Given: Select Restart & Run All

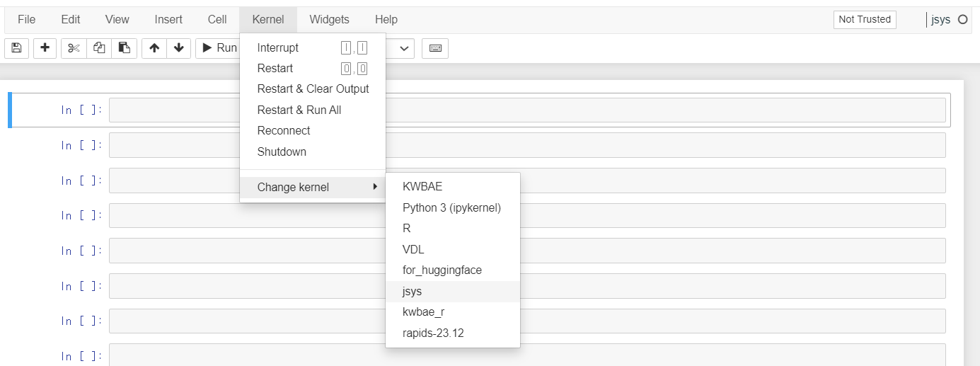Looking at the screenshot, I should click(x=313, y=110).
